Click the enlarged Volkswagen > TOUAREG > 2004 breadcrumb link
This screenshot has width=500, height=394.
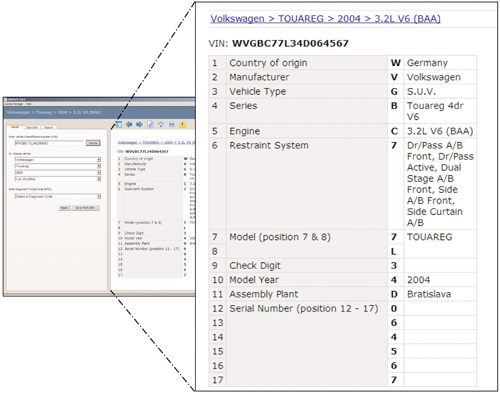point(325,19)
